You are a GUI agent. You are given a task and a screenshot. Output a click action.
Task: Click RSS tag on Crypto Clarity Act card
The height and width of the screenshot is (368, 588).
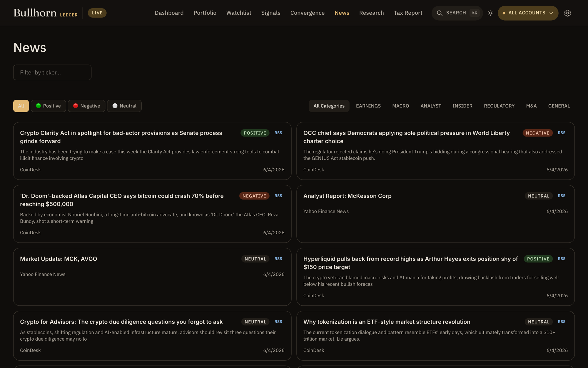pyautogui.click(x=278, y=133)
